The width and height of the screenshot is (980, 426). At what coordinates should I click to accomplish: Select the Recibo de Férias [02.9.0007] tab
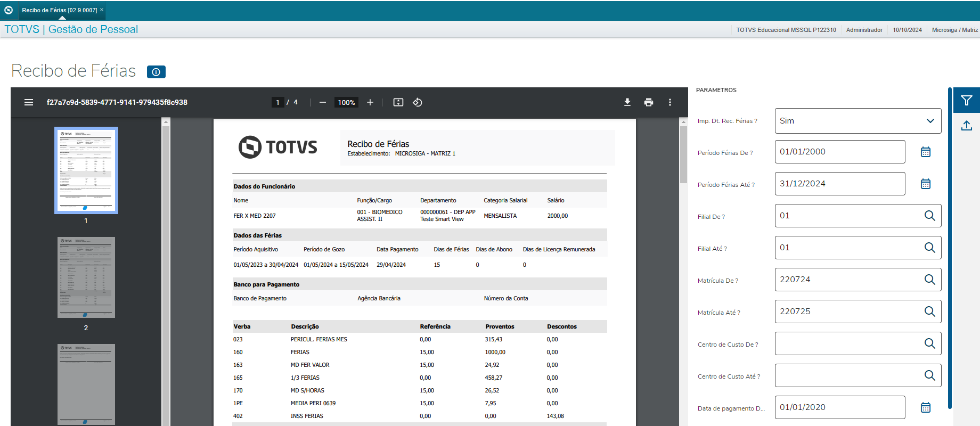(x=59, y=10)
